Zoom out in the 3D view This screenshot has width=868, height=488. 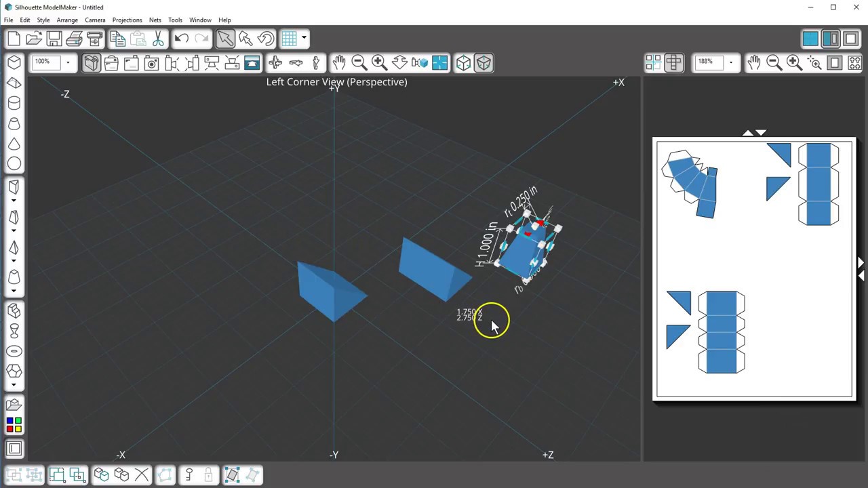tap(359, 63)
